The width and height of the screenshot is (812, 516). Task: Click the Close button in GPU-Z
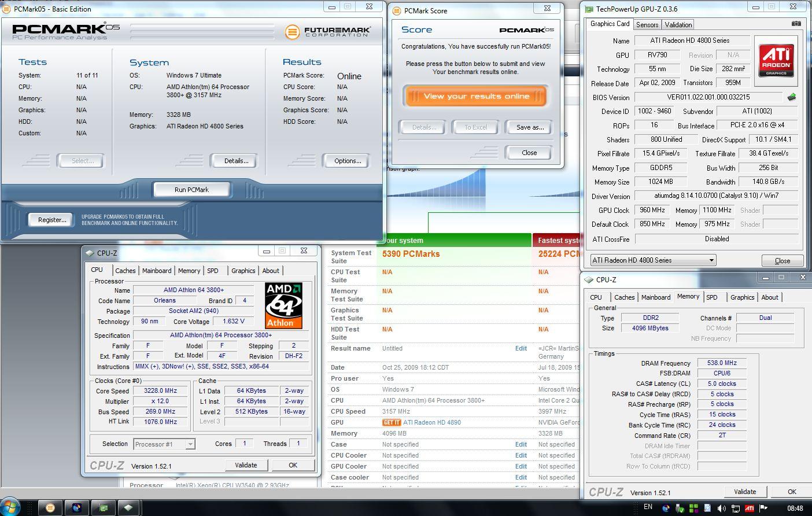[782, 261]
